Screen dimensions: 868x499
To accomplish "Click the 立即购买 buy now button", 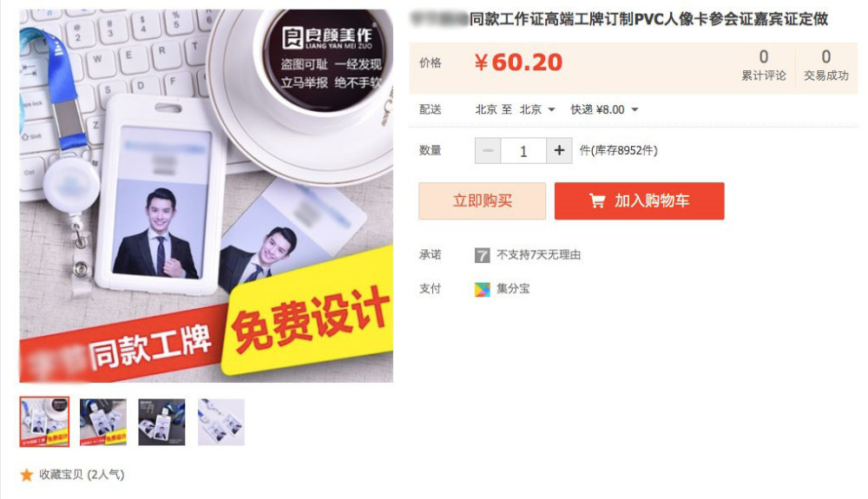I will pyautogui.click(x=482, y=200).
